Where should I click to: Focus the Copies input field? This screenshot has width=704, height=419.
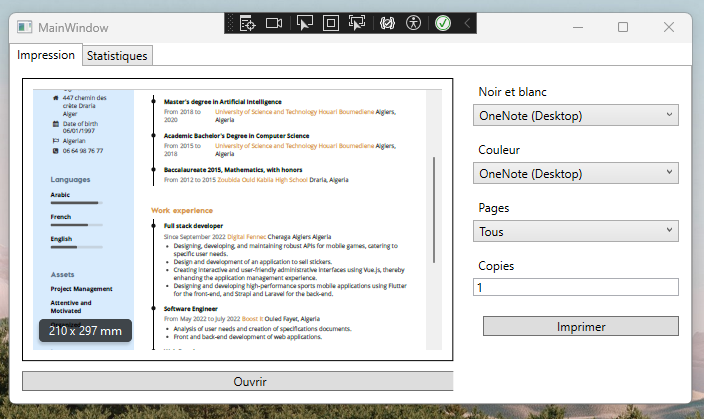[x=575, y=287]
